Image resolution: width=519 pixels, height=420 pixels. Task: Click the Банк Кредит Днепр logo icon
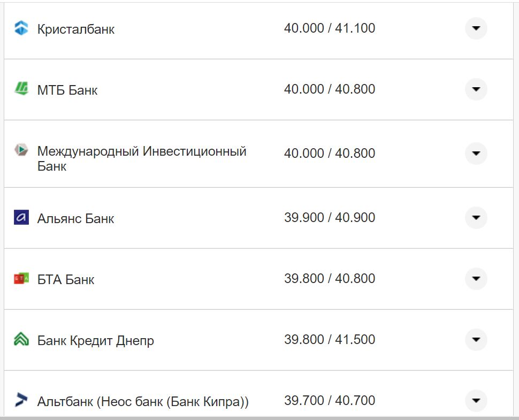pos(21,339)
